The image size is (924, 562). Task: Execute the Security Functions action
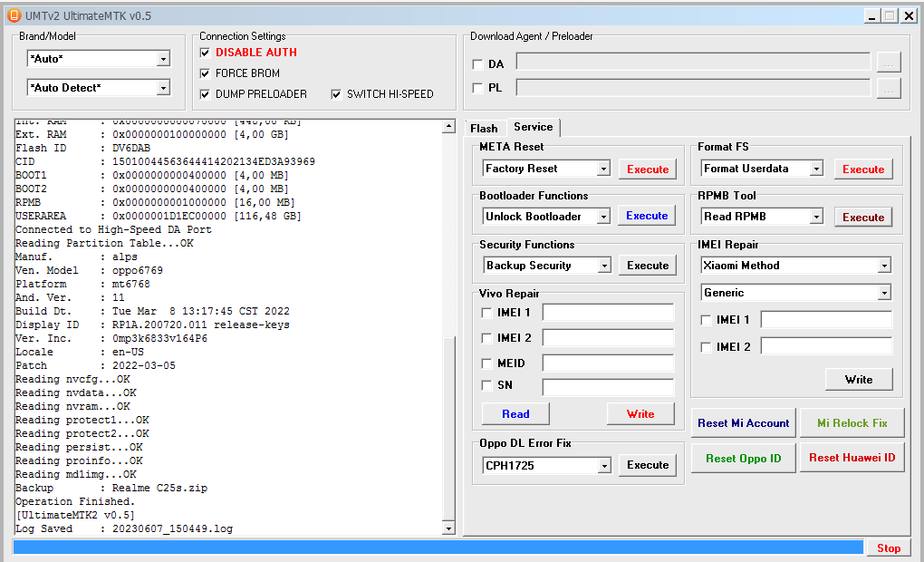(x=648, y=266)
